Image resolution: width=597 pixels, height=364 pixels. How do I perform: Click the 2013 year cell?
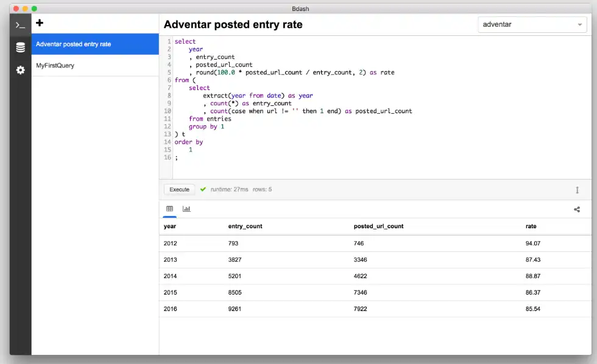tap(170, 260)
